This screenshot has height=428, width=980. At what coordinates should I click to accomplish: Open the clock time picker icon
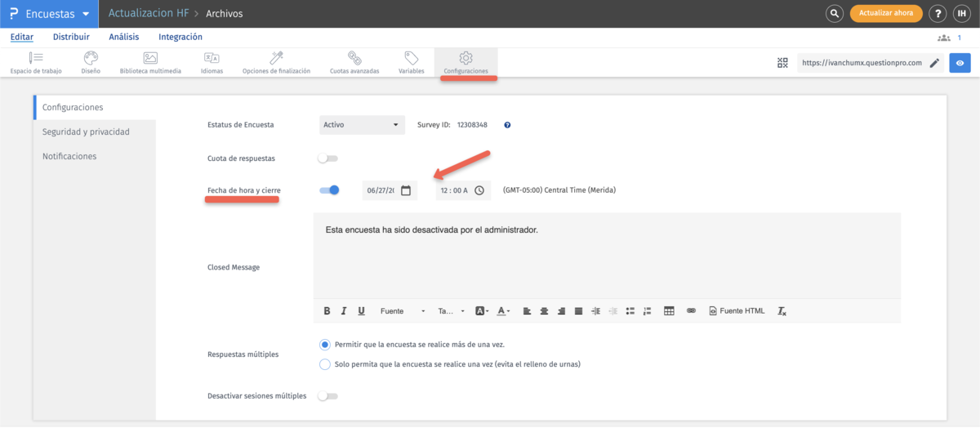(479, 190)
